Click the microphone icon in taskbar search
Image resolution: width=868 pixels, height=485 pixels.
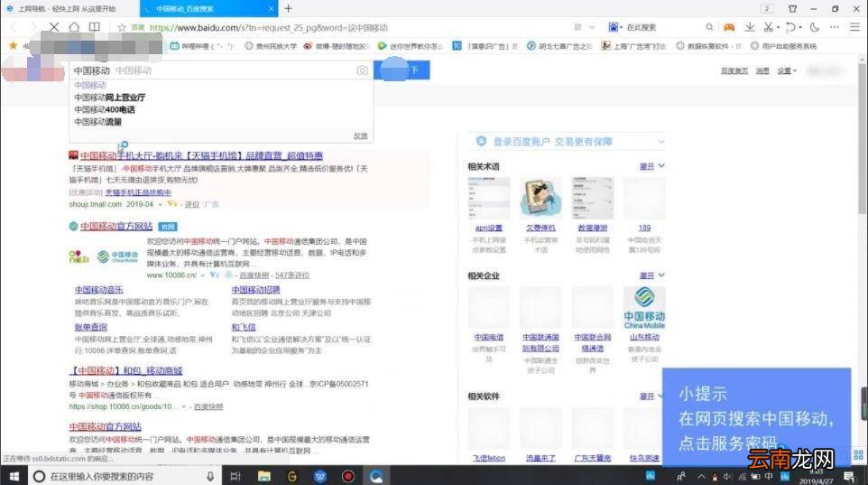tap(210, 476)
